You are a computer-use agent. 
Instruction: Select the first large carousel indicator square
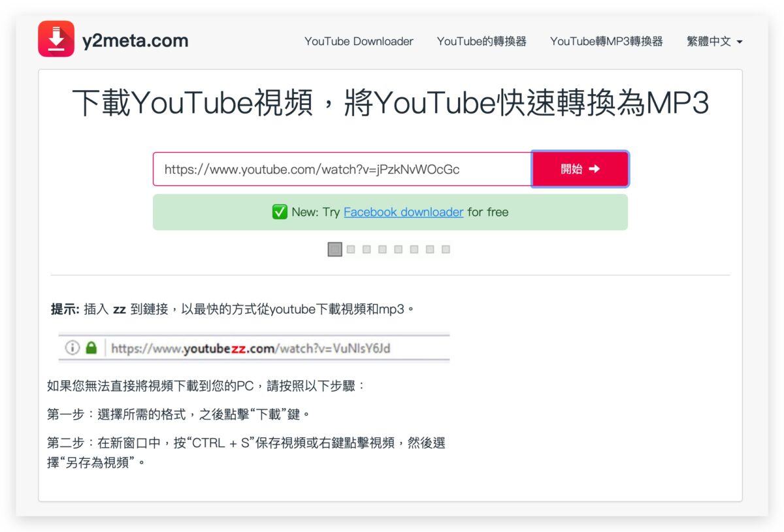point(335,249)
